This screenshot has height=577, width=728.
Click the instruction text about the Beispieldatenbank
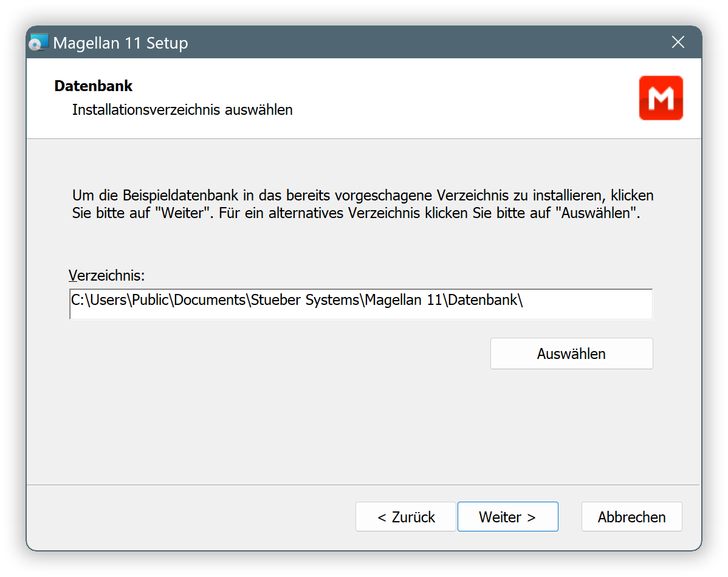click(363, 204)
